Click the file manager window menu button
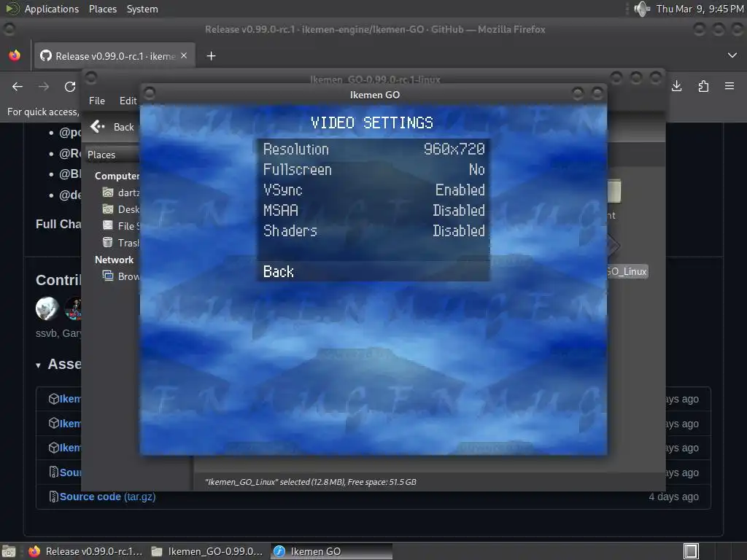The height and width of the screenshot is (560, 747). 91,77
